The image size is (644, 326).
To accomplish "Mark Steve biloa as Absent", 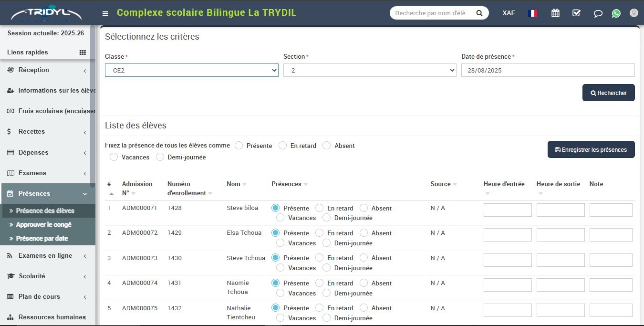I will [x=364, y=208].
